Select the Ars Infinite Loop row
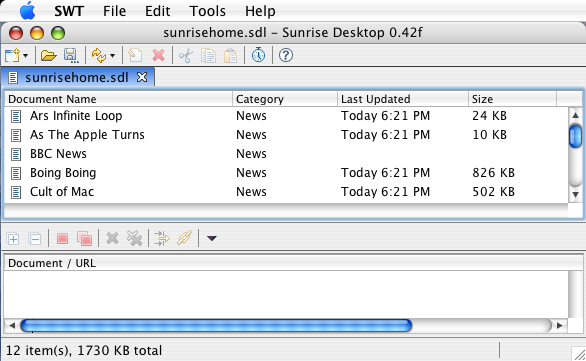Screen dimensions: 586x361 click(286, 116)
